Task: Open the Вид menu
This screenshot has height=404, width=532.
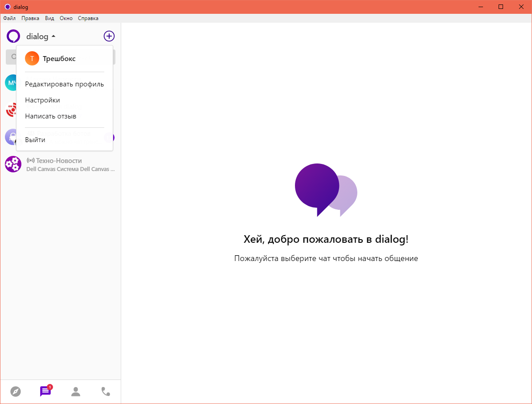Action: 49,18
